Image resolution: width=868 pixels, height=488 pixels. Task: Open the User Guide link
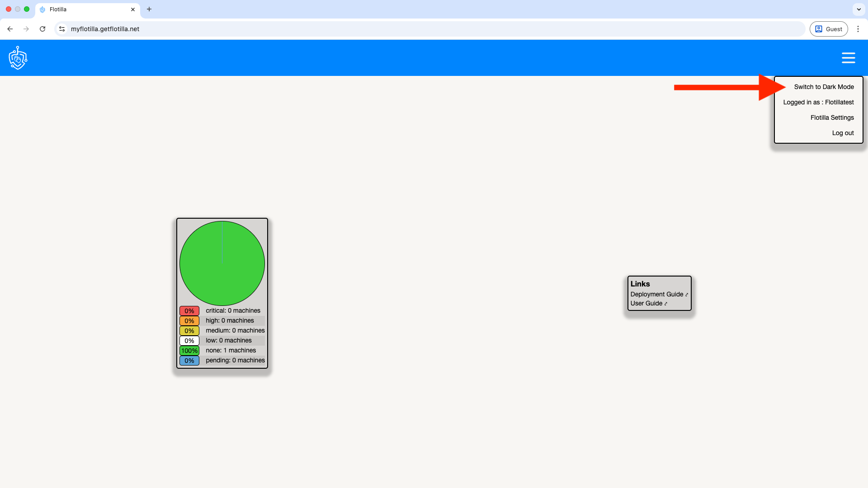click(646, 303)
